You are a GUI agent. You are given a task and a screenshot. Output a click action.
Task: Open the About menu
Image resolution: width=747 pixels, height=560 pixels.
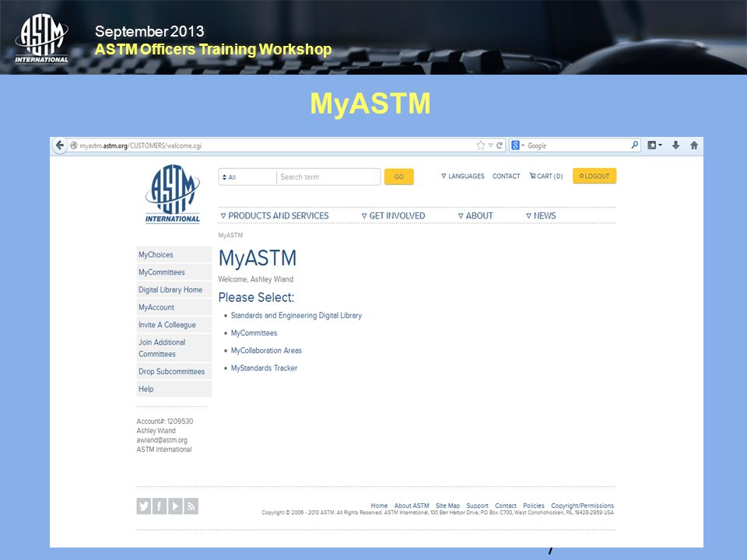[x=475, y=215]
